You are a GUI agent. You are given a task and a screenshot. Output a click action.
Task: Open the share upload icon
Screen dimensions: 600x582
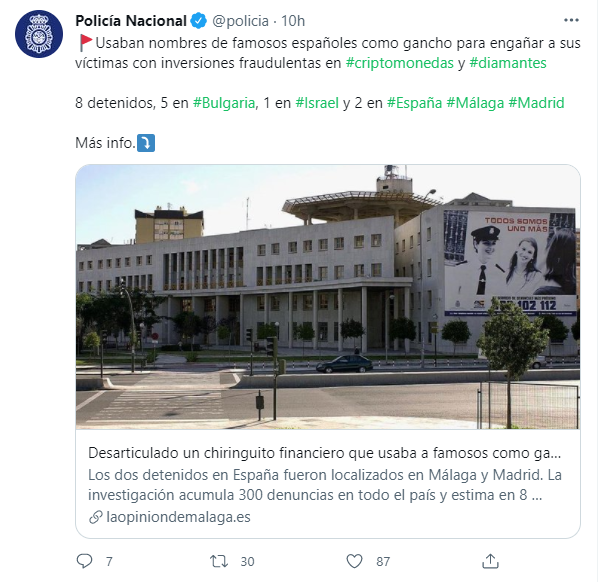click(x=490, y=561)
